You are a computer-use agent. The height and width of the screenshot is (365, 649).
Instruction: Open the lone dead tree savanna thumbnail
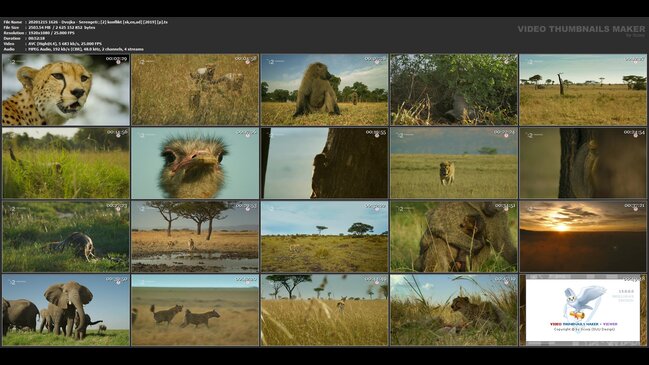pyautogui.click(x=583, y=90)
